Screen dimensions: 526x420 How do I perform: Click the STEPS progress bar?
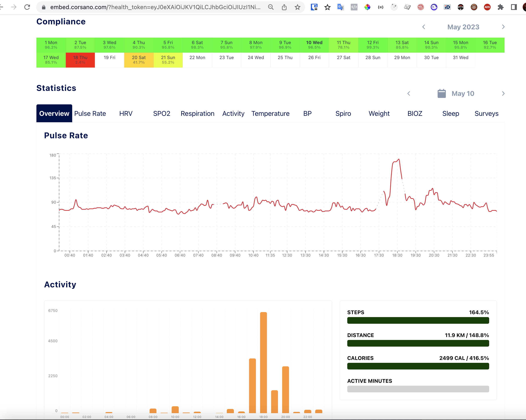(418, 320)
